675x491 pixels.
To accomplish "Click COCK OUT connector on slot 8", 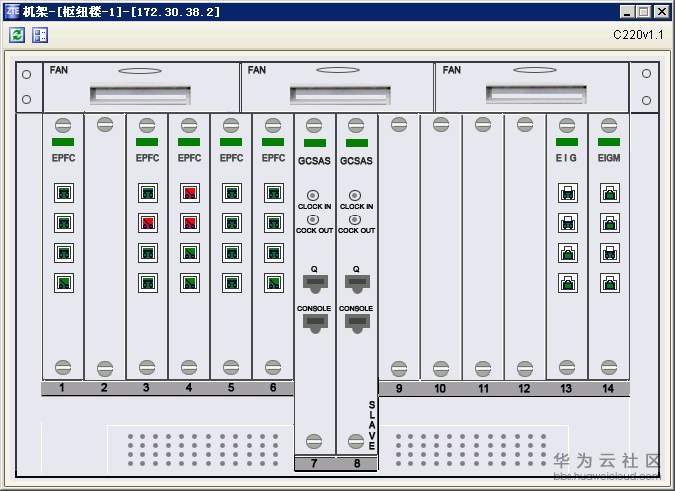I will tap(355, 220).
